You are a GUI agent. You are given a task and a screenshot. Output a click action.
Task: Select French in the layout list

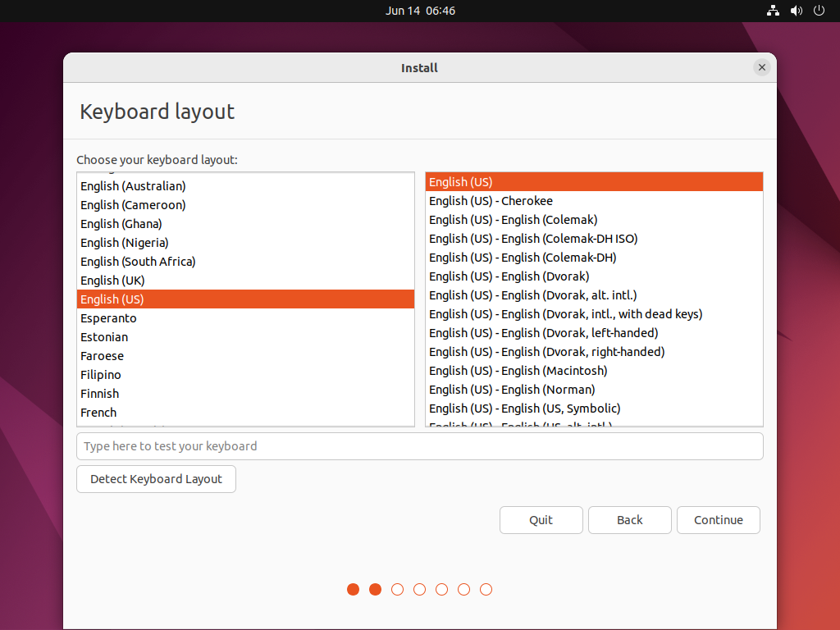98,413
